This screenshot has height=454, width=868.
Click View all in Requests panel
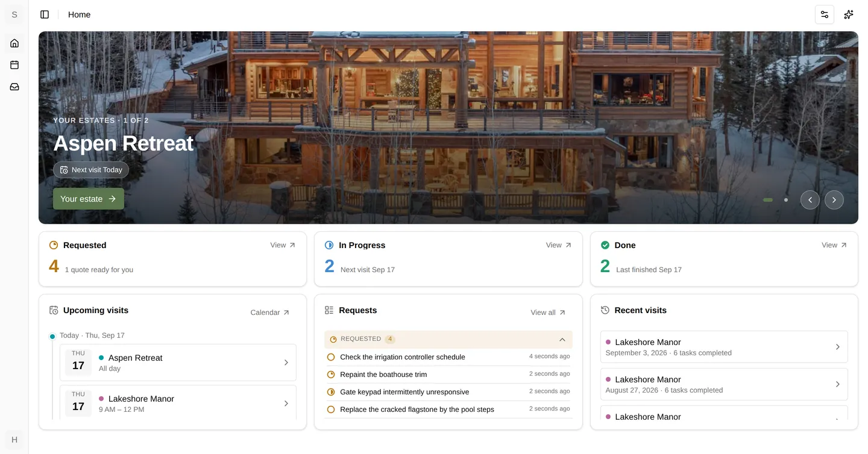[x=548, y=313]
